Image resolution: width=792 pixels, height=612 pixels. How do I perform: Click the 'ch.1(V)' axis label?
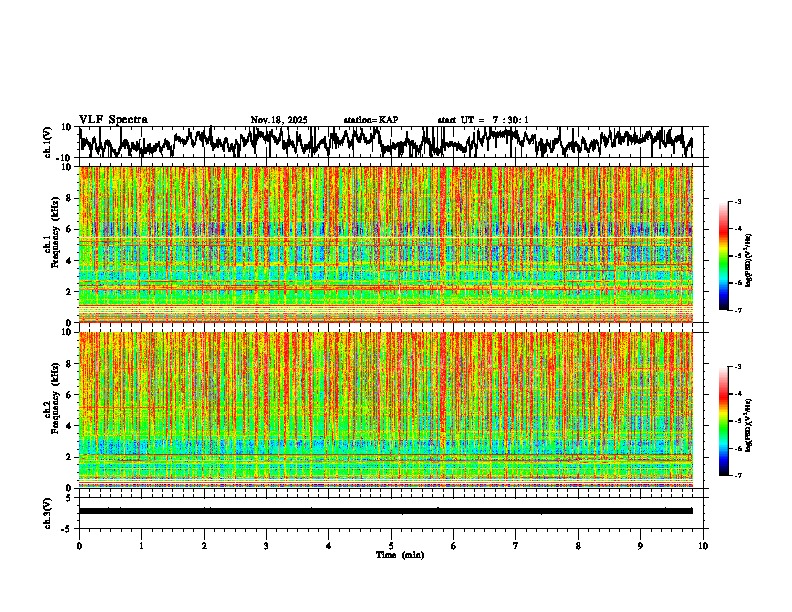click(x=48, y=142)
